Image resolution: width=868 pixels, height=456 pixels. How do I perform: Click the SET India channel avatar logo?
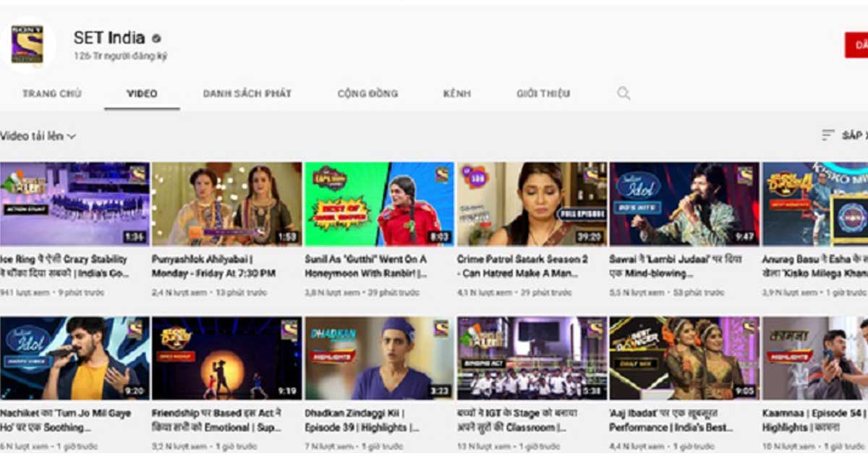[26, 45]
